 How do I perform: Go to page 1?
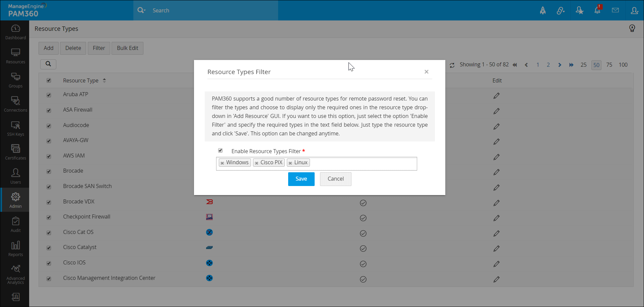coord(538,65)
